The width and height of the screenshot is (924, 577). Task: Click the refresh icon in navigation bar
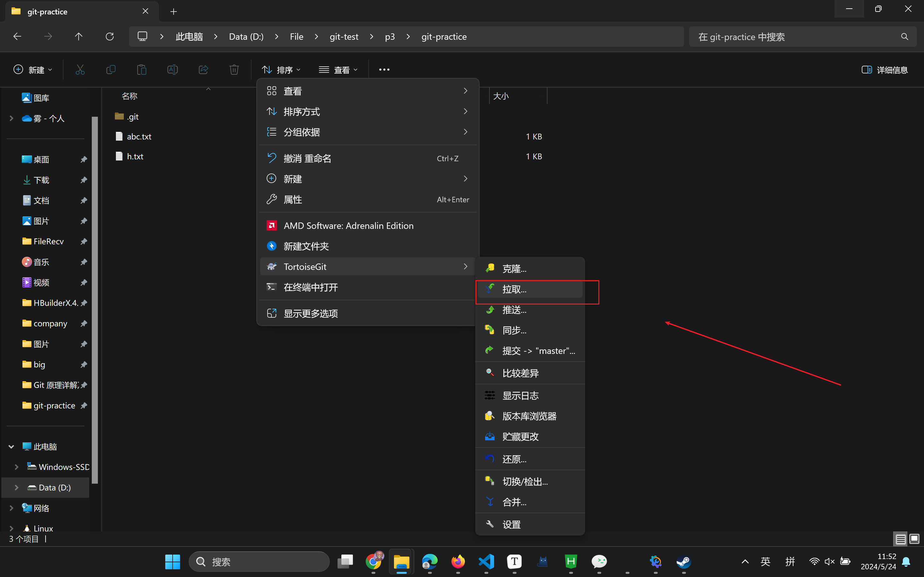click(110, 37)
